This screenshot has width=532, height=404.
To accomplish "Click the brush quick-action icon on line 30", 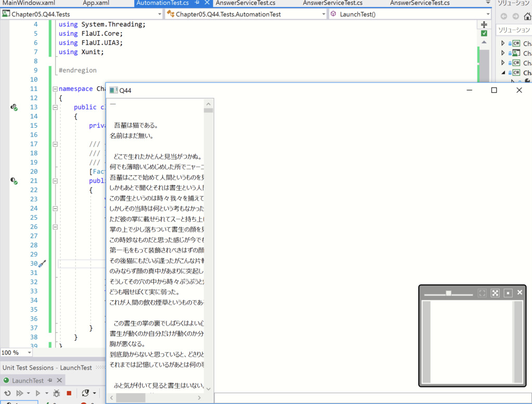I will pos(42,264).
